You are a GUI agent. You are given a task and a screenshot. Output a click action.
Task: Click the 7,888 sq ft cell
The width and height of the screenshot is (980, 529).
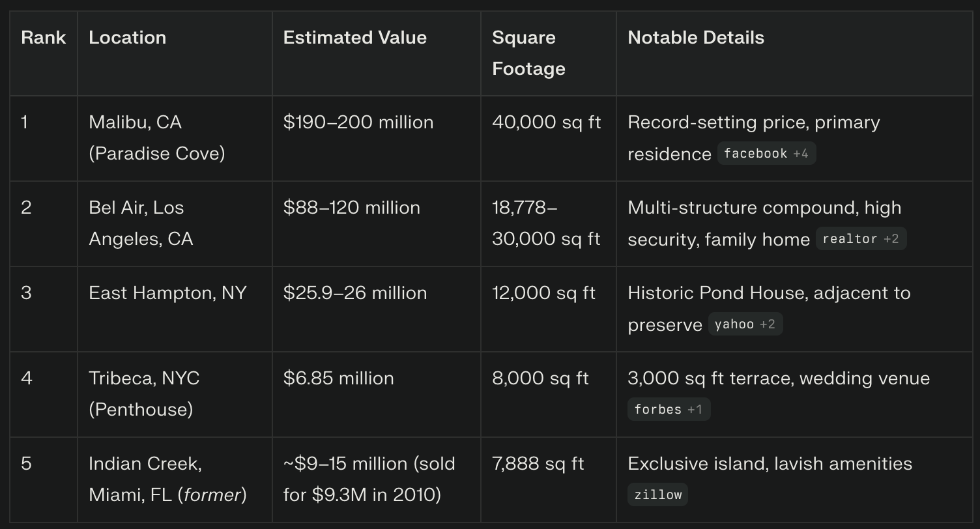pos(549,480)
